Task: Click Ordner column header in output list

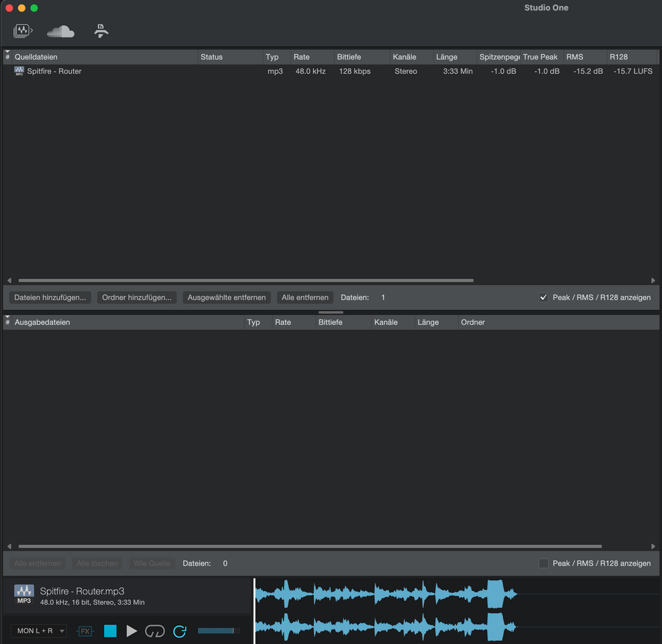Action: 558,322
